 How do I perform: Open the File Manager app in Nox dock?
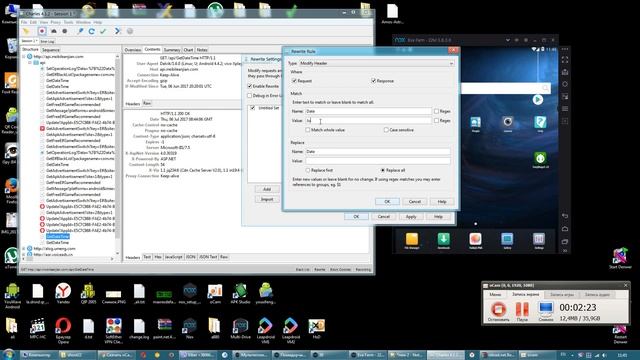pyautogui.click(x=412, y=239)
